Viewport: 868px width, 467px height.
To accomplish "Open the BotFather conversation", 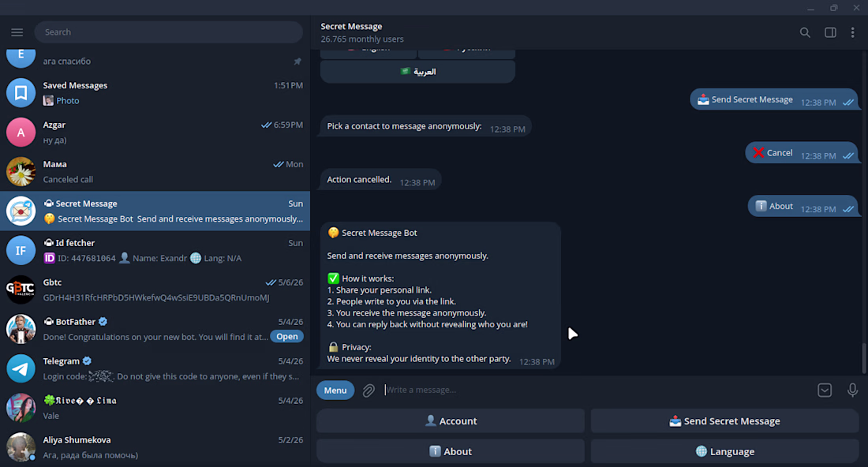I will pos(155,329).
